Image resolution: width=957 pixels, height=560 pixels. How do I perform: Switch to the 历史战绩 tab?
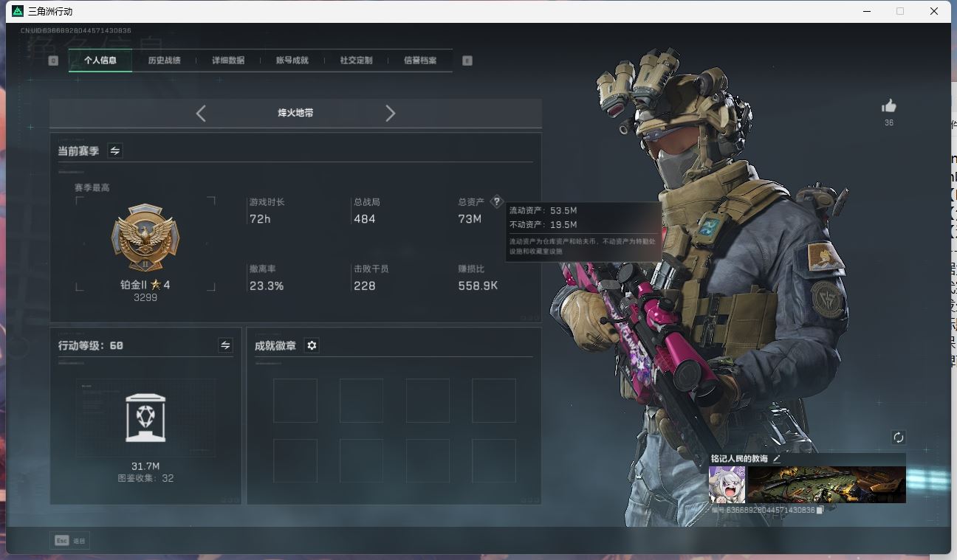point(164,61)
